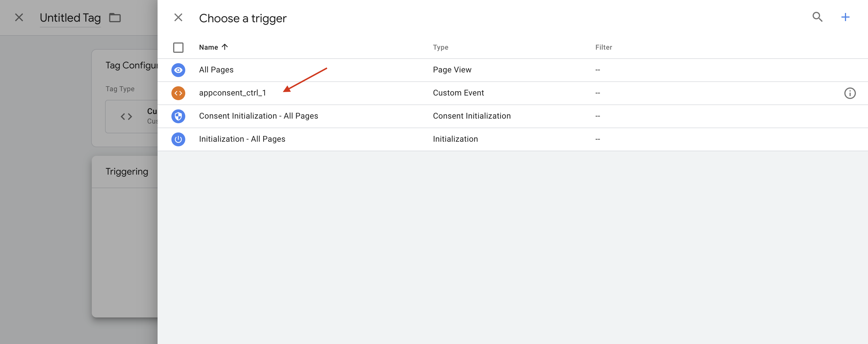Viewport: 868px width, 344px height.
Task: Click Untitled Tag to rename the tag
Action: pyautogui.click(x=70, y=18)
